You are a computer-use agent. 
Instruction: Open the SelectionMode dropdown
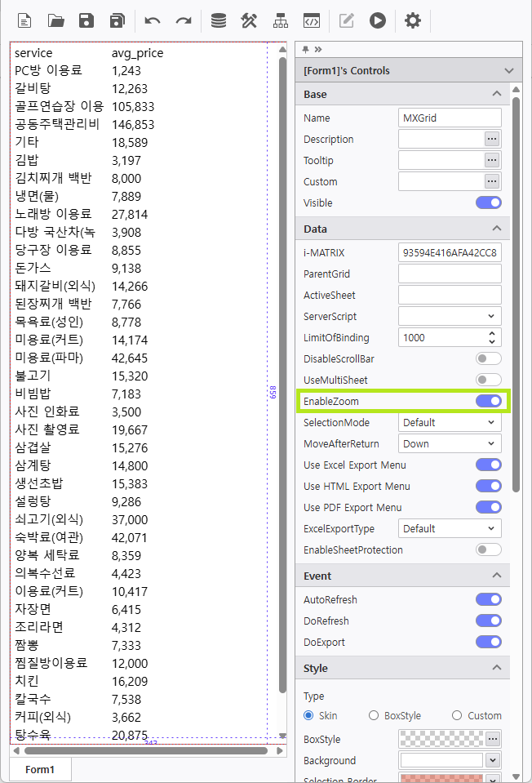pos(450,422)
